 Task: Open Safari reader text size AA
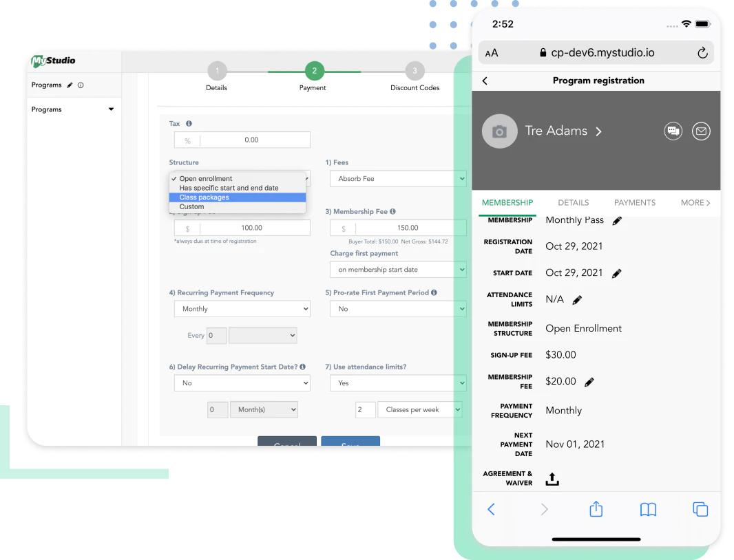pos(492,54)
